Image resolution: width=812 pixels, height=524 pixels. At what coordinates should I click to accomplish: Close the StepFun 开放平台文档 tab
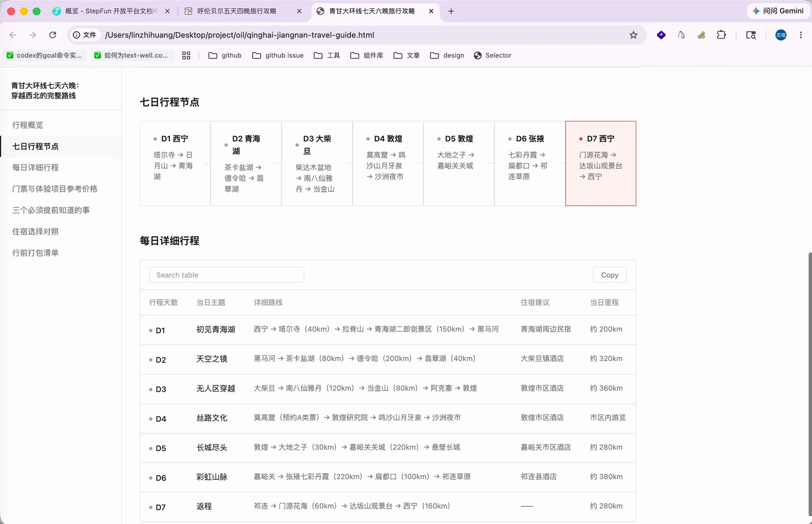167,11
